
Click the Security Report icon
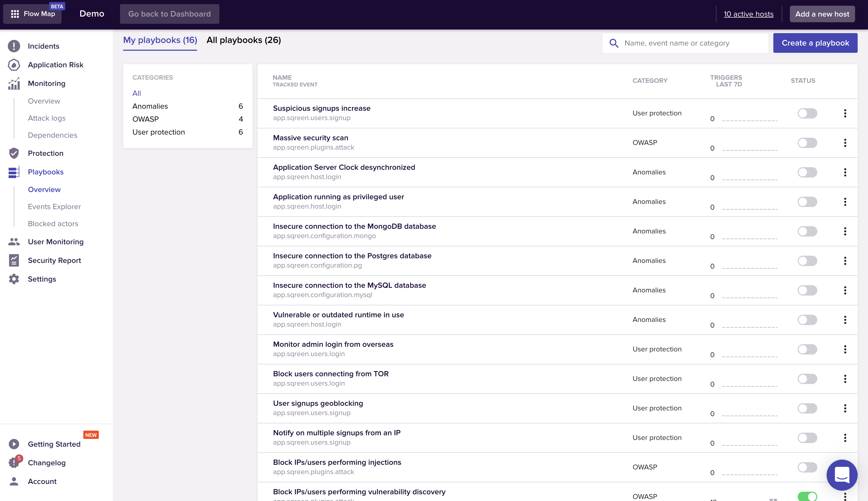pyautogui.click(x=14, y=260)
